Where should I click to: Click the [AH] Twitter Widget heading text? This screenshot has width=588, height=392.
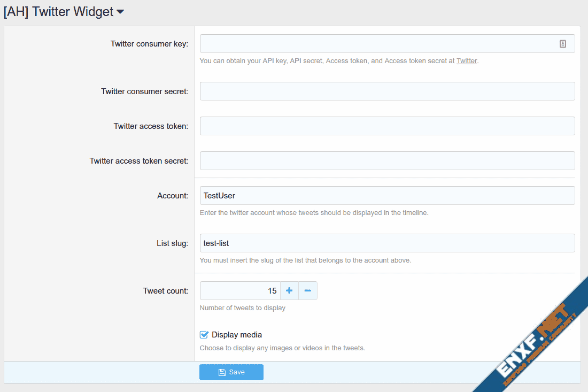pos(59,12)
